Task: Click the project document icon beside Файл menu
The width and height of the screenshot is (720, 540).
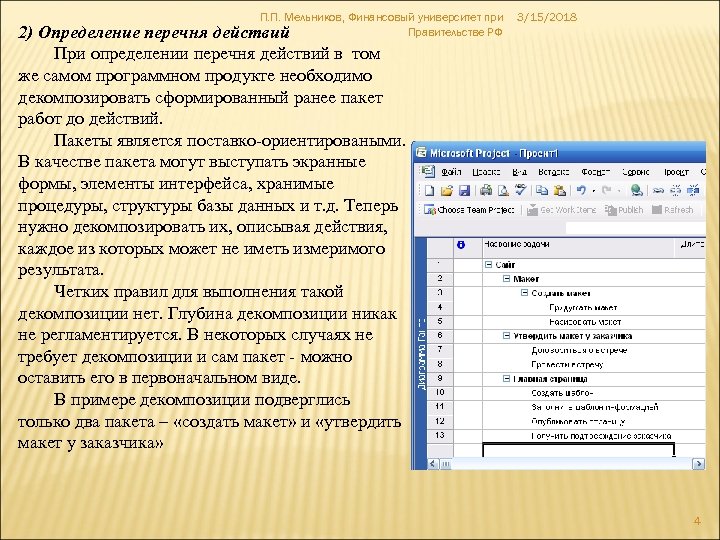Action: click(x=428, y=172)
